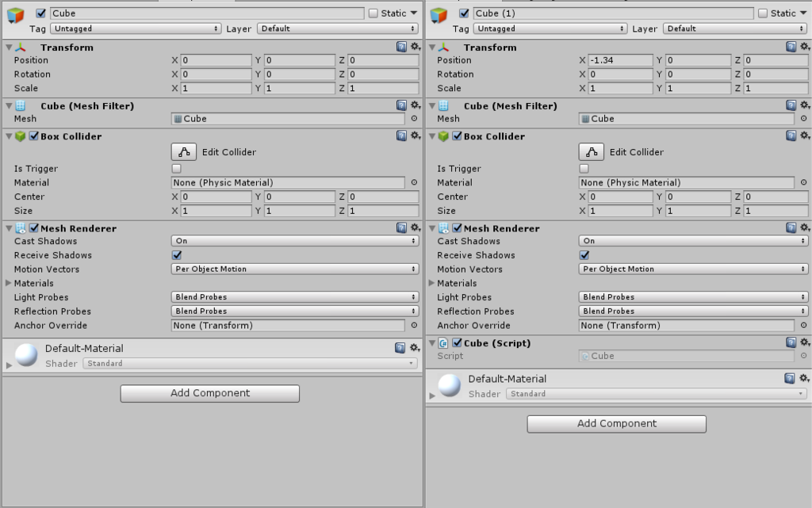812x508 pixels.
Task: Open Layer dropdown of left Cube
Action: point(338,29)
